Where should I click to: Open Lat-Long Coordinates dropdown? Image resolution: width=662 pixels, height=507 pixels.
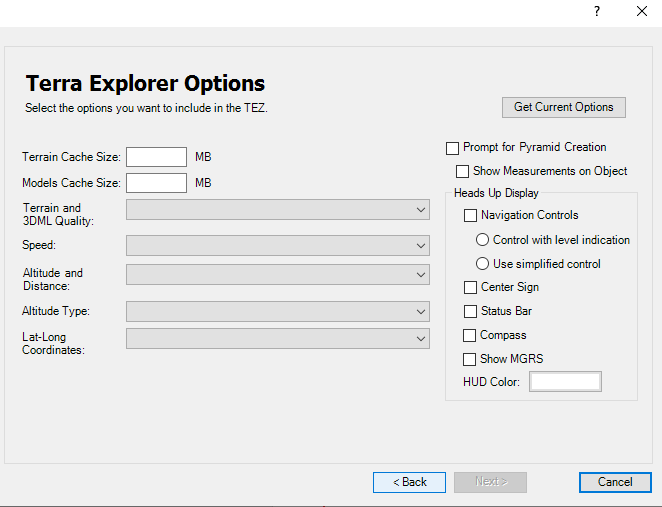point(278,339)
